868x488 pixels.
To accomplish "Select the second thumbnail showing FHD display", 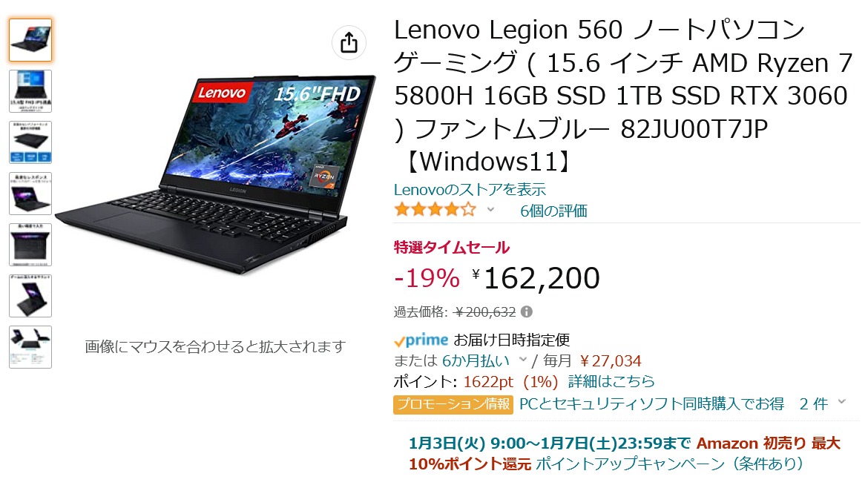I will point(30,91).
